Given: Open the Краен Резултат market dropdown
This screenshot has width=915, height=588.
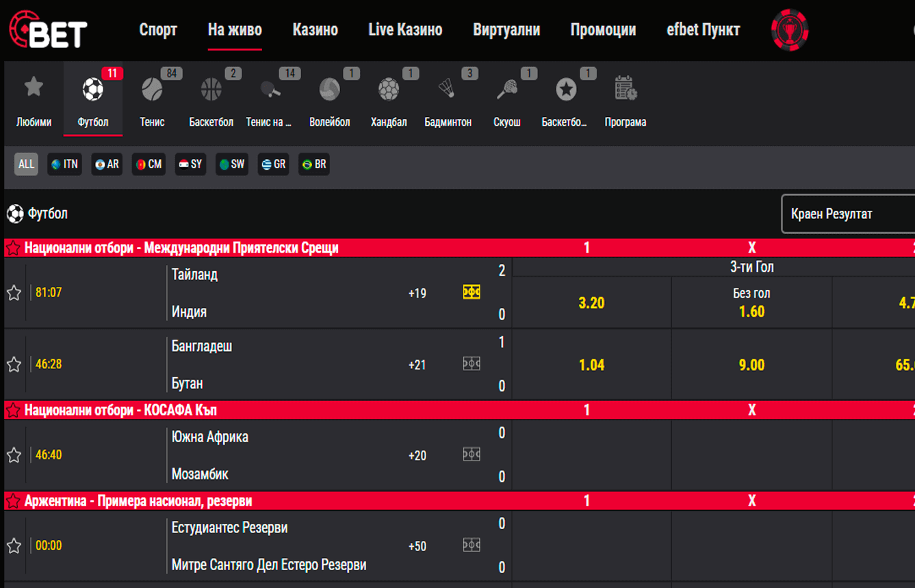Looking at the screenshot, I should [x=848, y=214].
